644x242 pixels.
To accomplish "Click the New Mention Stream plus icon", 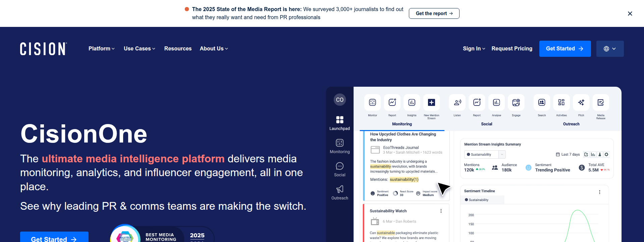I will coord(431,103).
